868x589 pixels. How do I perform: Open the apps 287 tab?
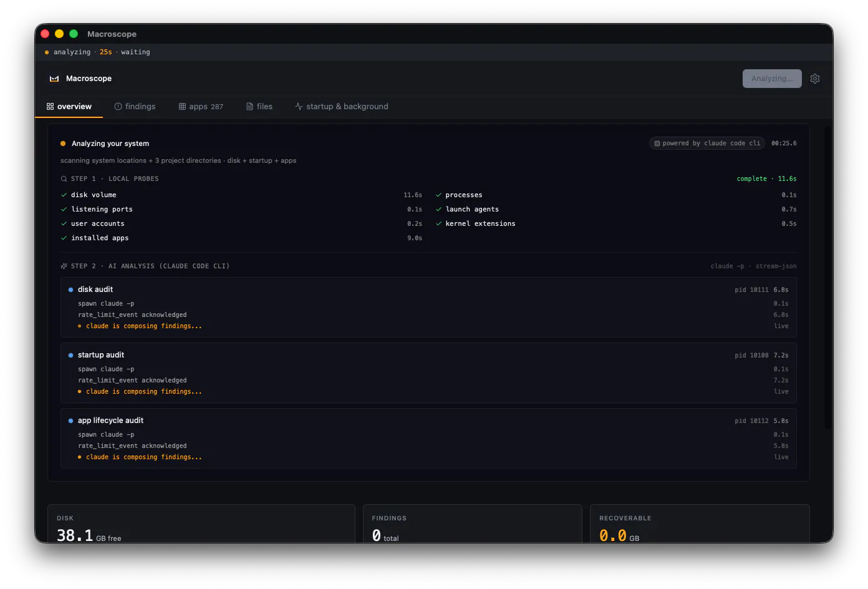point(201,107)
